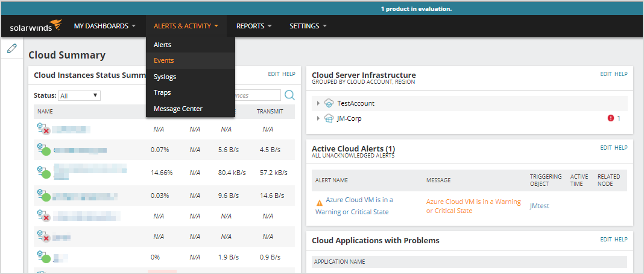Click the SolarWinds logo

[36, 26]
